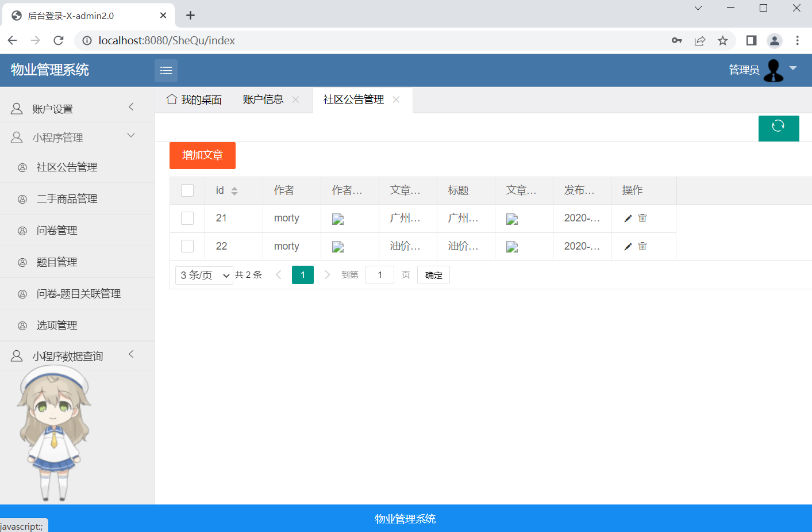Click the page number jump input field
The height and width of the screenshot is (532, 812).
(x=380, y=275)
